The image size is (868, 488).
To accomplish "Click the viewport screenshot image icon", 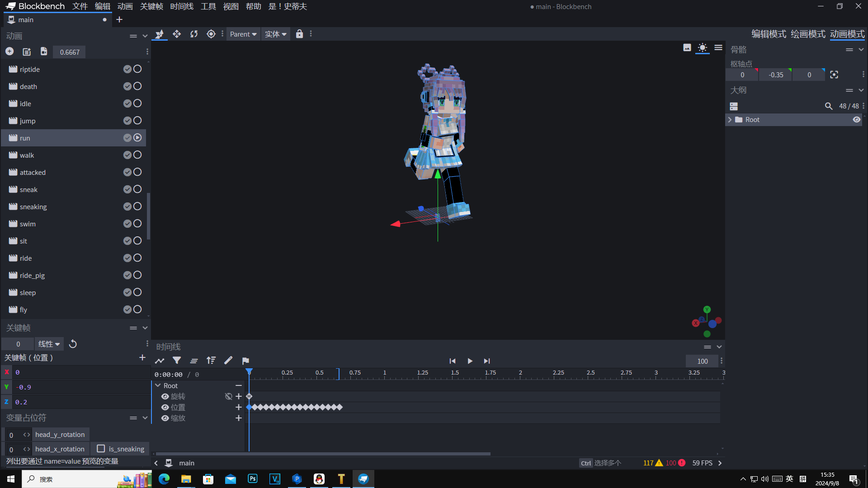I will [x=687, y=47].
